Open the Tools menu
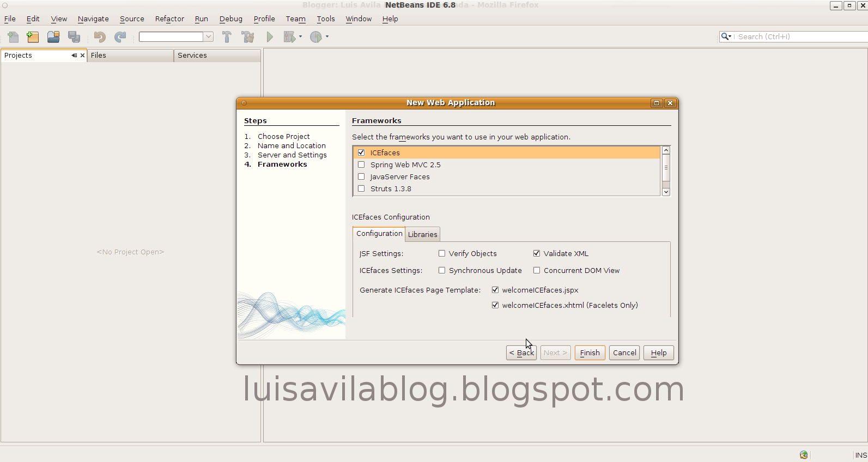Image resolution: width=868 pixels, height=462 pixels. [326, 19]
